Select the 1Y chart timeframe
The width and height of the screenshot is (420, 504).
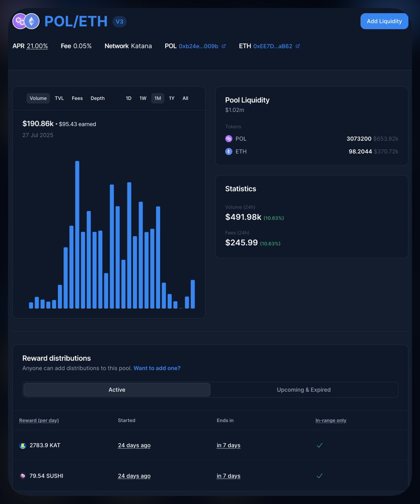point(172,98)
